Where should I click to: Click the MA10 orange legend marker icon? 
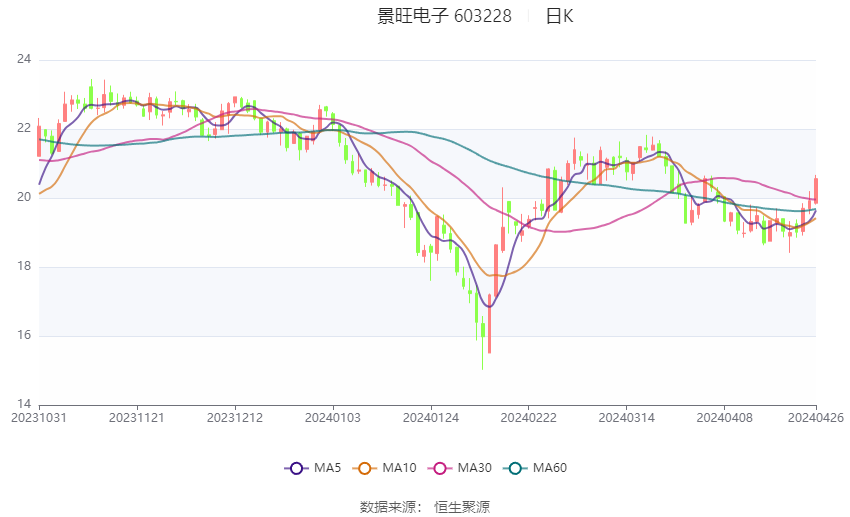[x=365, y=468]
